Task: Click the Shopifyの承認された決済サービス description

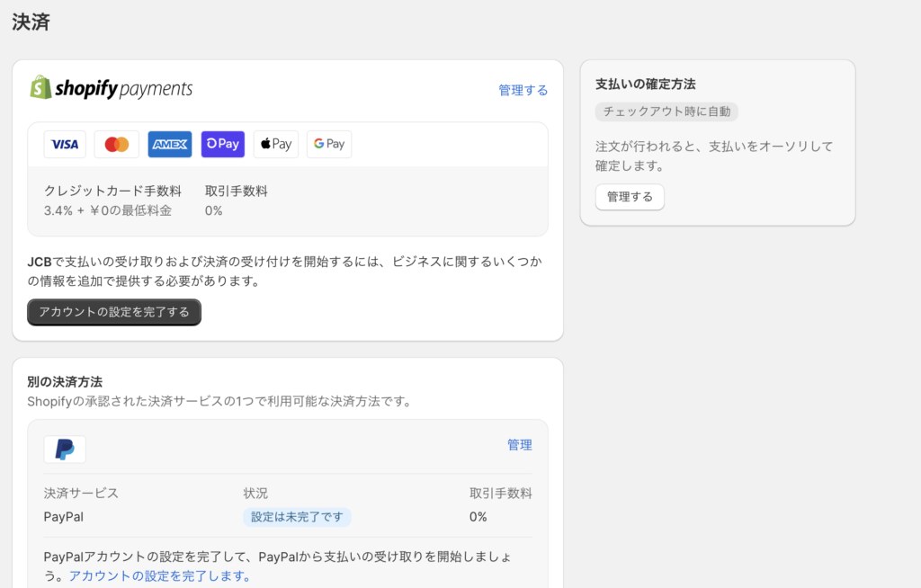Action: [219, 402]
